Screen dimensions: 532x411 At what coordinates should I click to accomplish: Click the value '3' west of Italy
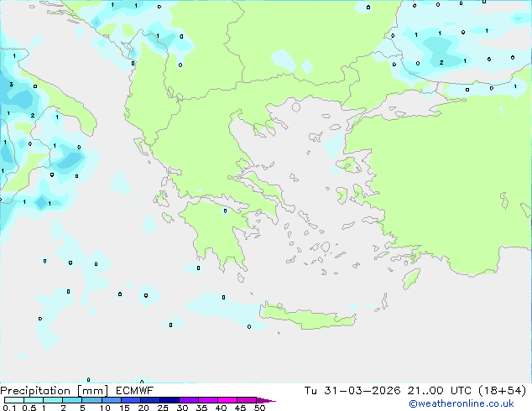click(x=11, y=84)
